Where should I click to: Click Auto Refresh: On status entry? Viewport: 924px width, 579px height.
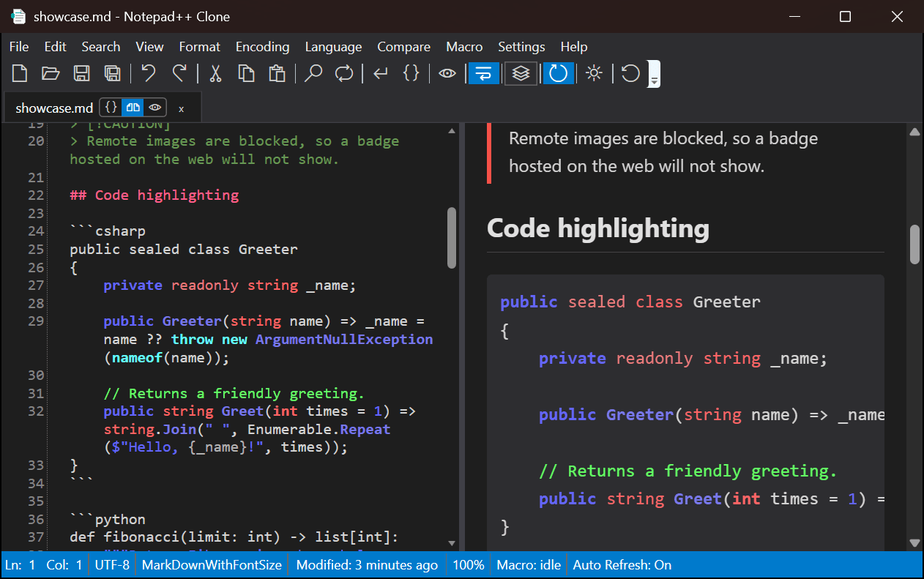tap(622, 565)
